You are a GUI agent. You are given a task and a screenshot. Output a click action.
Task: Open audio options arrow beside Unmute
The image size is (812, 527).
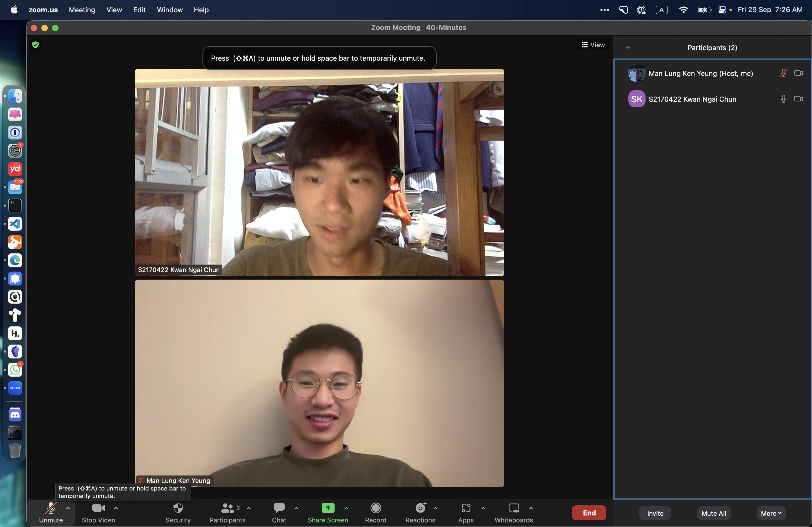pos(68,508)
